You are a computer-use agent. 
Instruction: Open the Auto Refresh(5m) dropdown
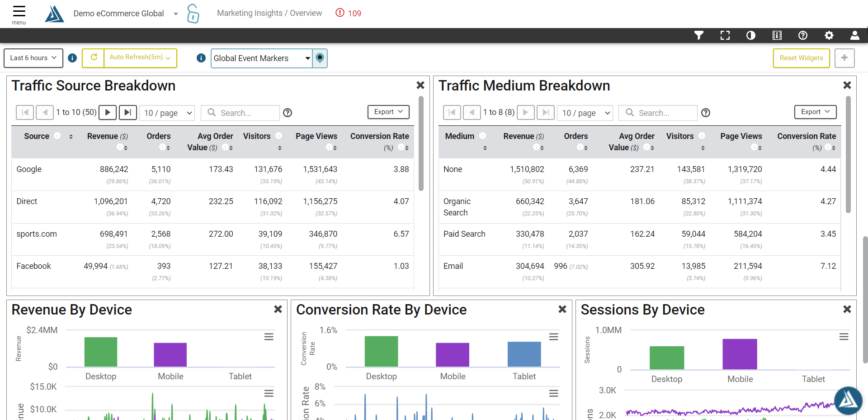point(140,58)
